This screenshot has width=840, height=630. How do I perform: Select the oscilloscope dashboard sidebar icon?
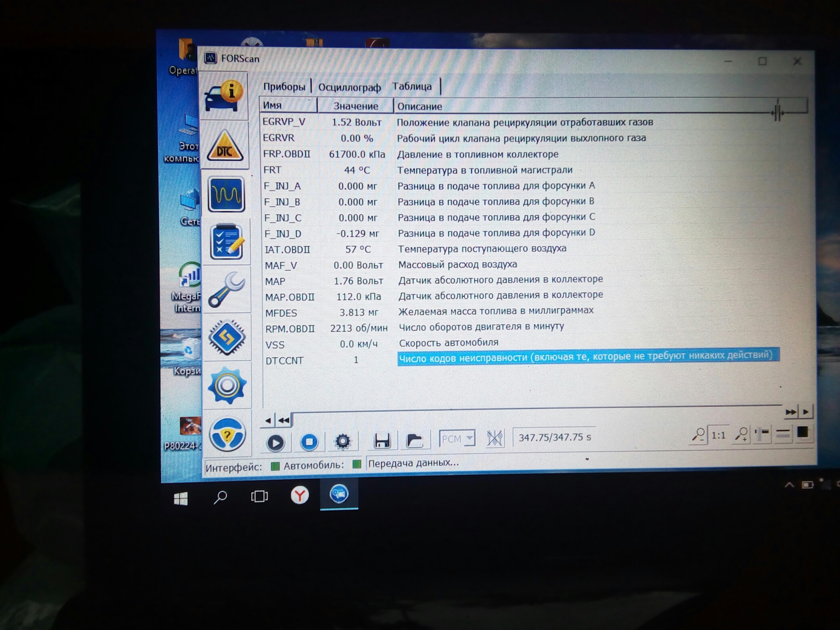pos(226,194)
